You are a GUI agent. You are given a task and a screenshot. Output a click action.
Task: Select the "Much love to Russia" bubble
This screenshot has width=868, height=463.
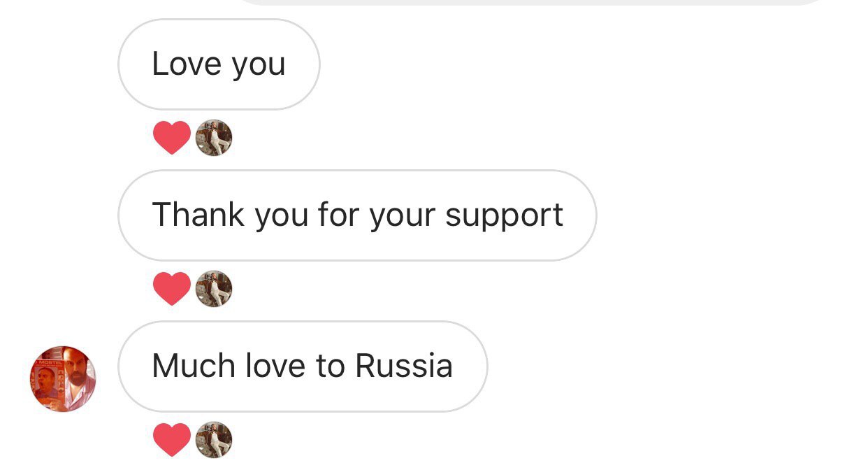pyautogui.click(x=303, y=366)
